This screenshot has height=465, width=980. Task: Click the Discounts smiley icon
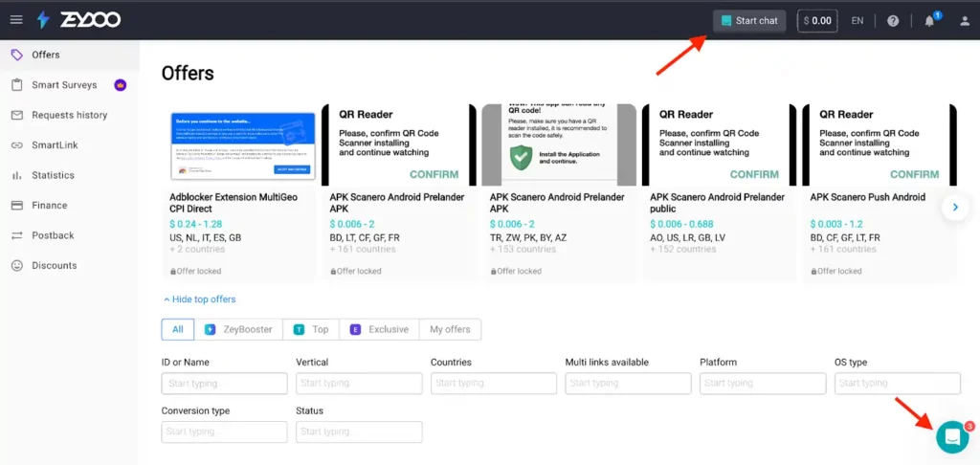(x=17, y=265)
